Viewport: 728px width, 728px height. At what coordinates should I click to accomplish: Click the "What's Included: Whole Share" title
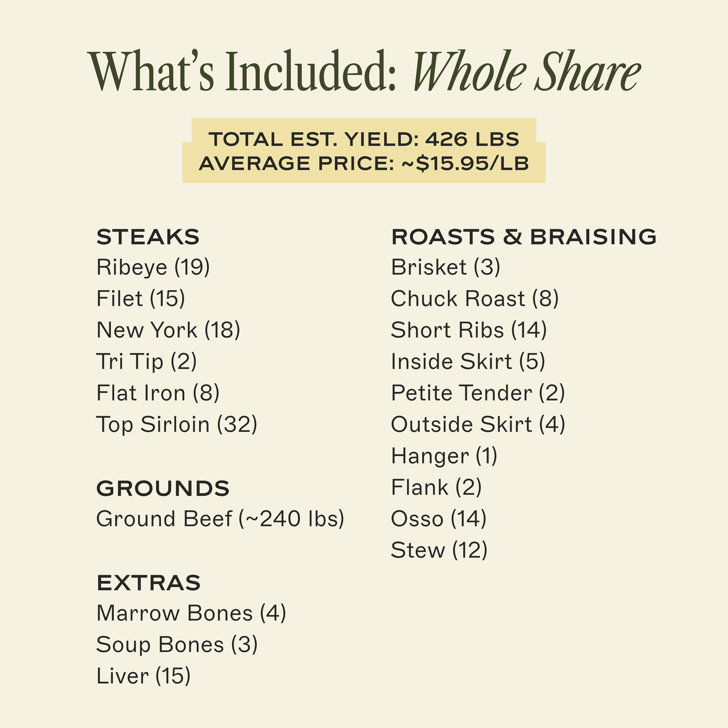click(364, 72)
